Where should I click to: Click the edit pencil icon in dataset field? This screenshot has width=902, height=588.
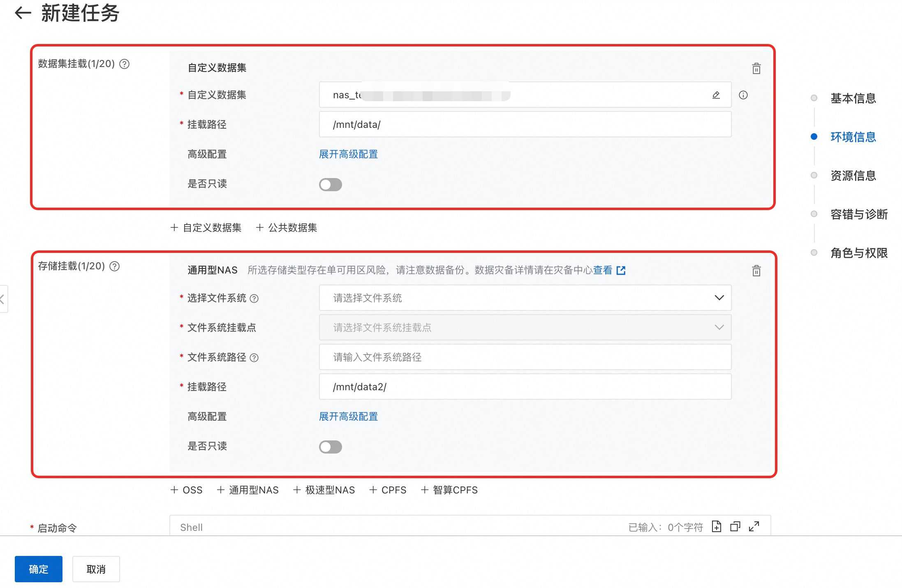click(716, 95)
